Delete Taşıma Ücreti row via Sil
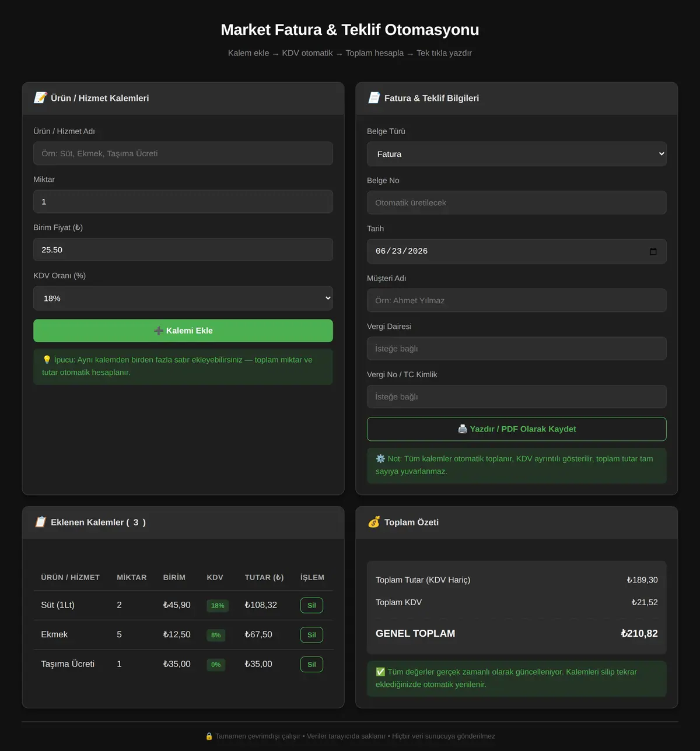 311,664
